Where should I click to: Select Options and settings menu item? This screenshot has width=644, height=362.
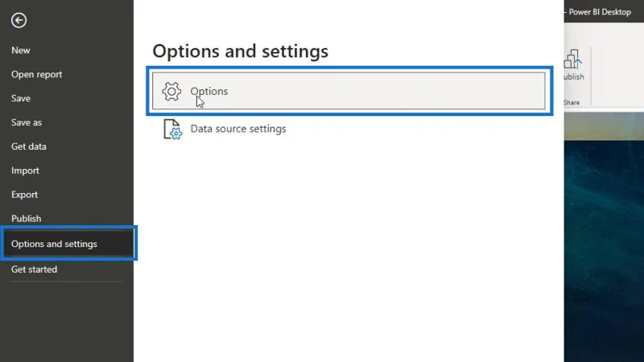pyautogui.click(x=68, y=244)
